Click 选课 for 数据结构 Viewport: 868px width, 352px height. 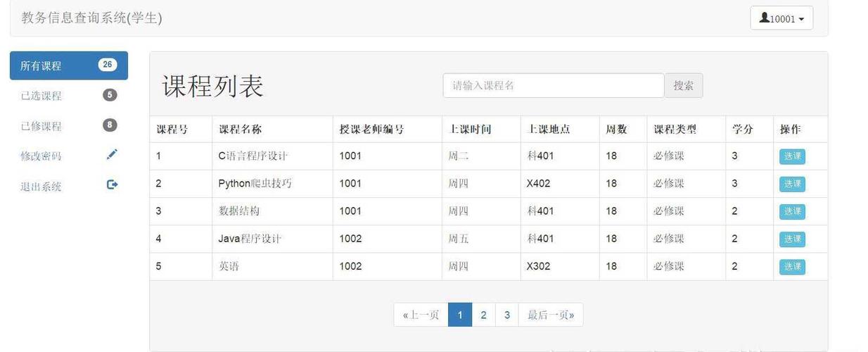coord(792,211)
